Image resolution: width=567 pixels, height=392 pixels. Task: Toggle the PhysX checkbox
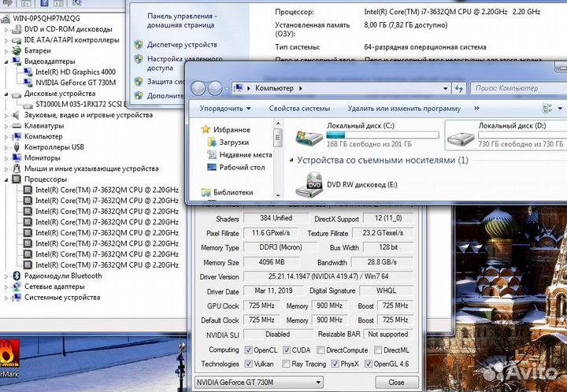(335, 364)
